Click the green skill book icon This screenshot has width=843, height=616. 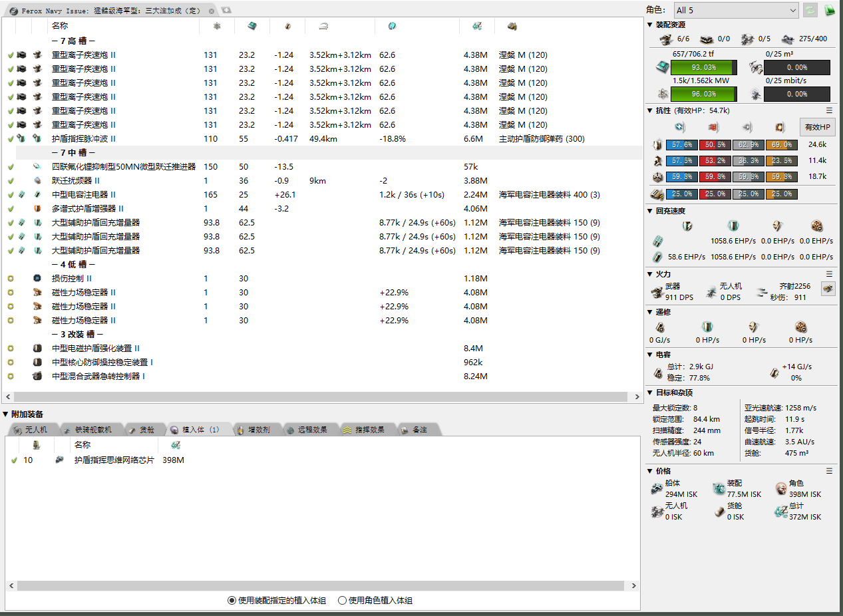[x=829, y=10]
